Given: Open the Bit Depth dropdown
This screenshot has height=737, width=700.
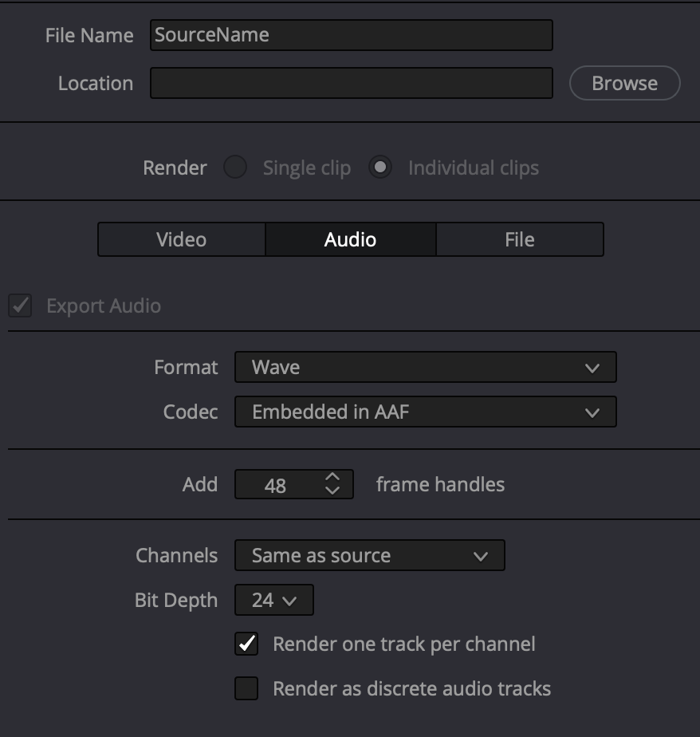Looking at the screenshot, I should click(273, 601).
